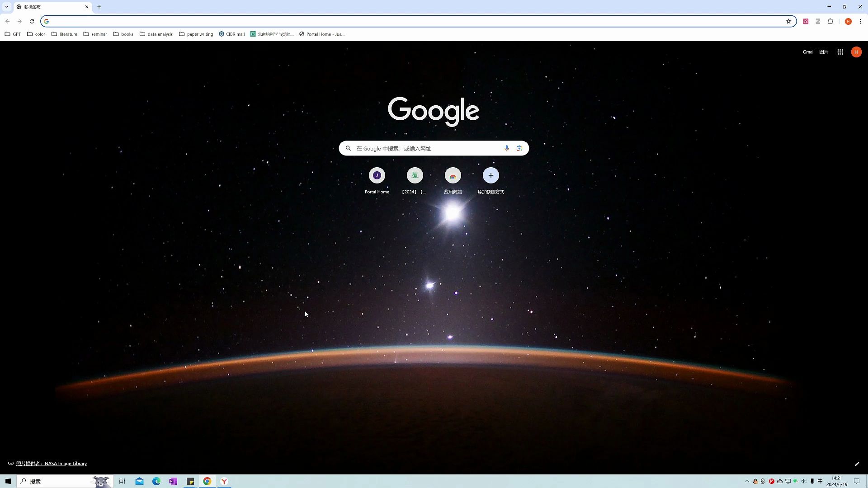This screenshot has height=488, width=868.
Task: Open the Chrome profile avatar in toolbar
Action: [848, 21]
